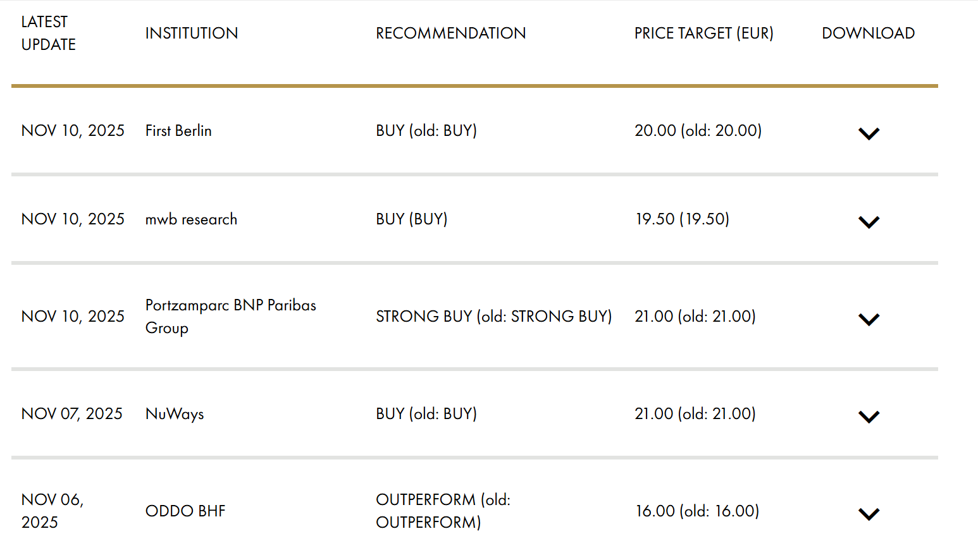Click the 19.50 price target cell
This screenshot has width=978, height=560.
[682, 219]
